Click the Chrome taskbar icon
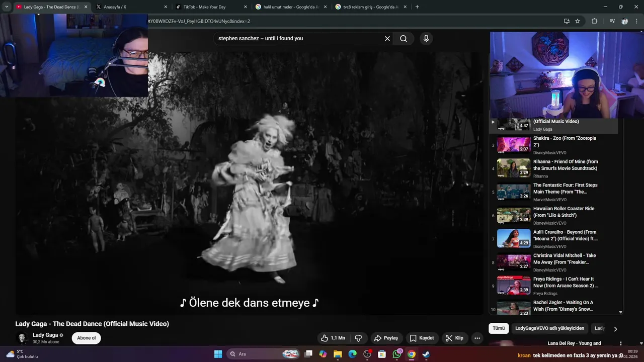The image size is (644, 362). click(412, 354)
